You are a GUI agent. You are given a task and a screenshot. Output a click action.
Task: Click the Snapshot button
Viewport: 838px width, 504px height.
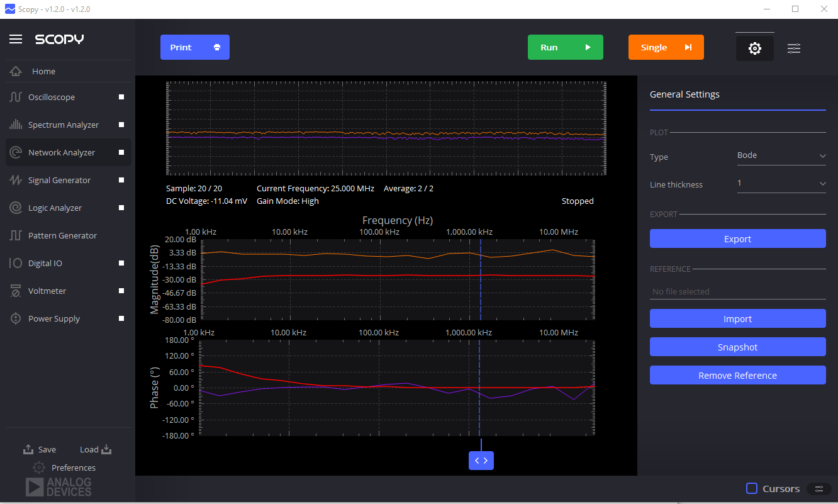click(x=737, y=347)
